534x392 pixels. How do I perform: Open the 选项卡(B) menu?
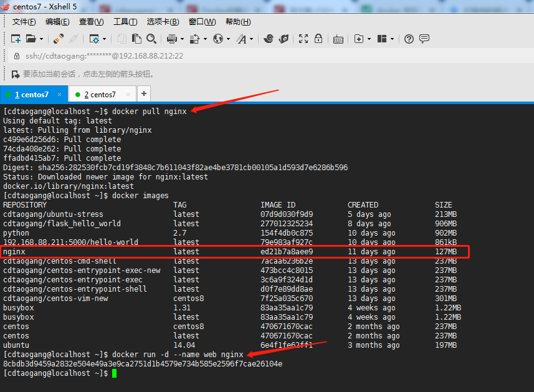click(163, 22)
